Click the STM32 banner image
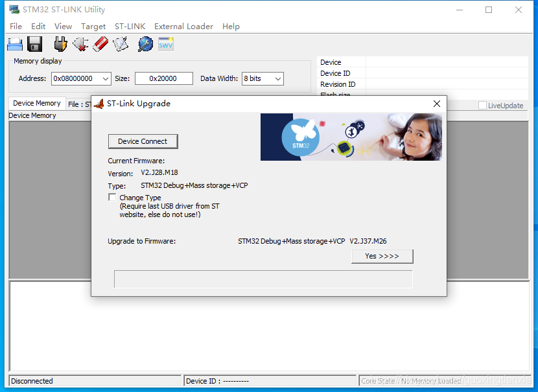This screenshot has height=392, width=538. [351, 137]
